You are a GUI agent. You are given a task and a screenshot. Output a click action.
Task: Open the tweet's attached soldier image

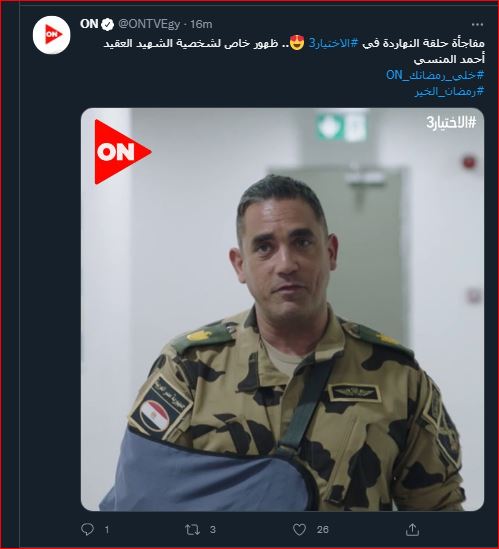pos(282,309)
